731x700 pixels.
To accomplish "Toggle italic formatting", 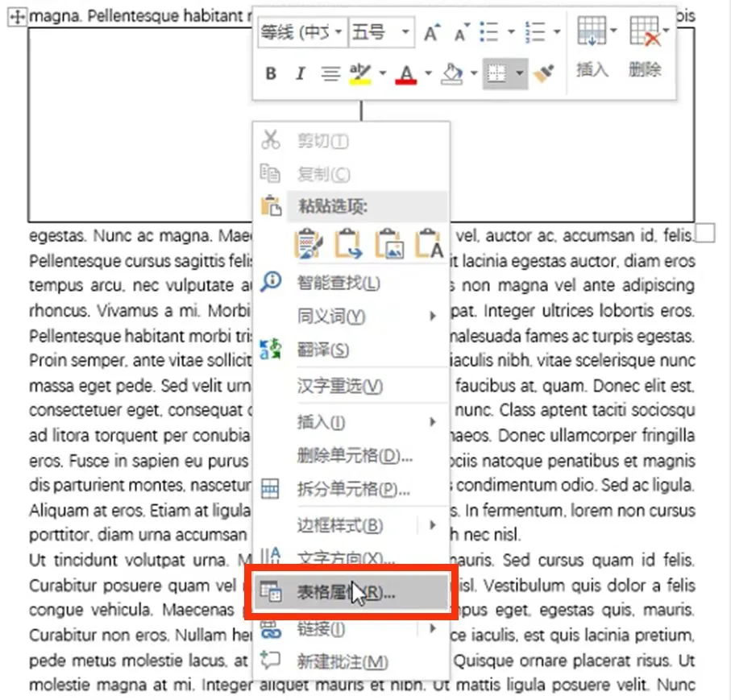I will click(301, 73).
